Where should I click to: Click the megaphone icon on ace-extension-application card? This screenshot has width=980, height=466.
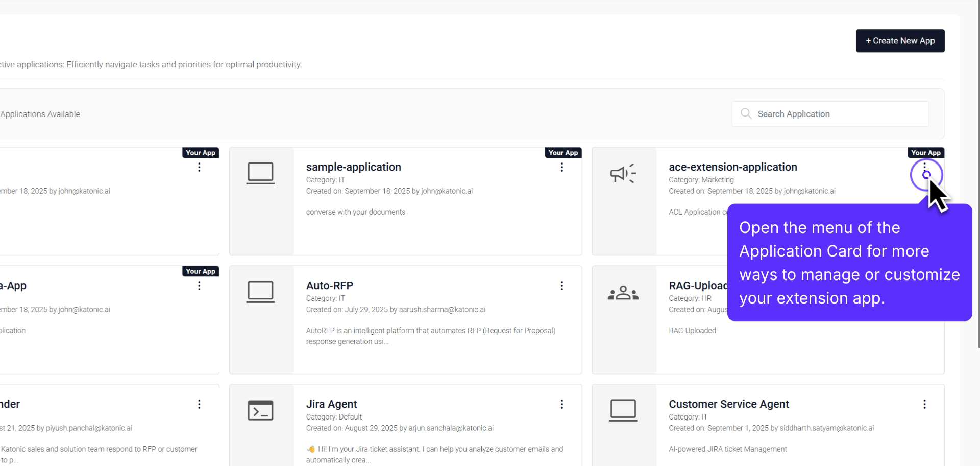[x=623, y=174]
